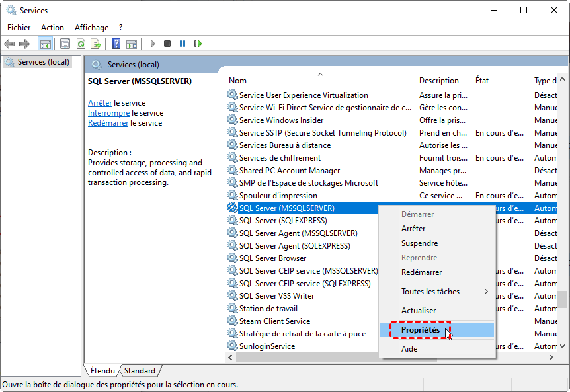Select SMP de l'Espace de stockages Microsoft

click(x=392, y=182)
